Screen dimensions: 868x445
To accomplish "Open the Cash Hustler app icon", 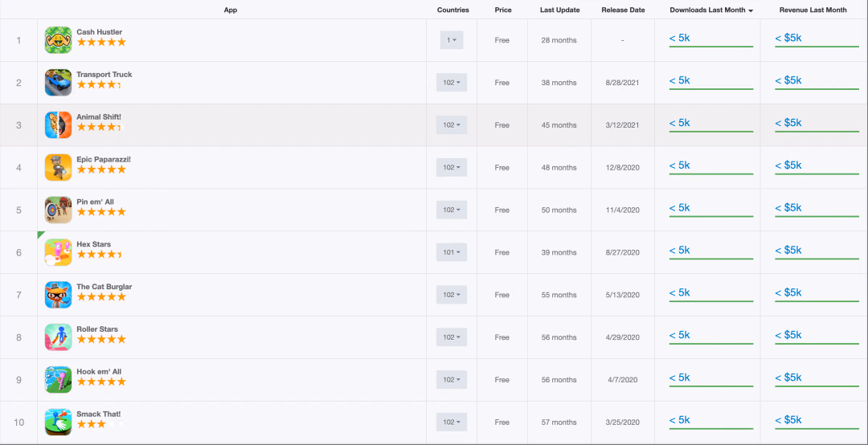I will [x=58, y=40].
